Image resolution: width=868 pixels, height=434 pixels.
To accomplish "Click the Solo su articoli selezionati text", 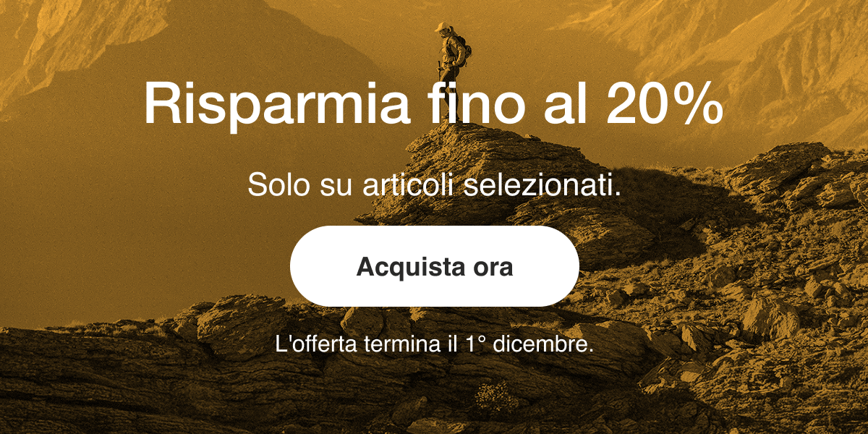I will 434,184.
